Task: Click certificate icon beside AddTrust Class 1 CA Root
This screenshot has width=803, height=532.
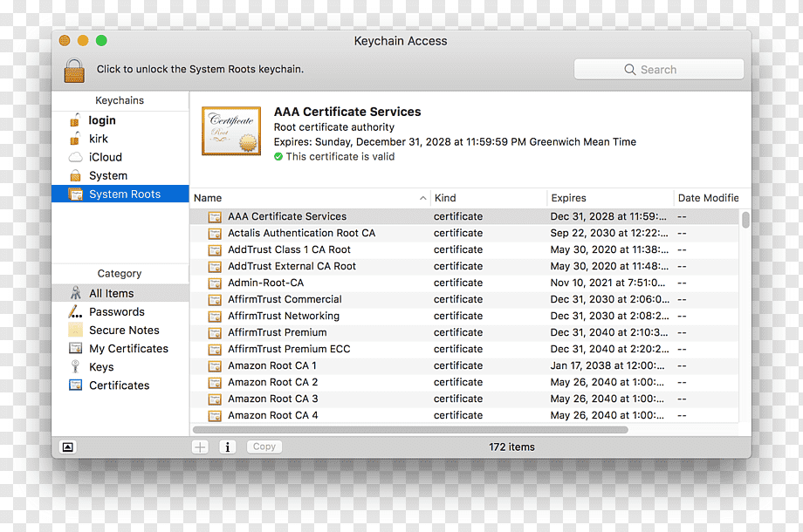Action: pos(215,250)
